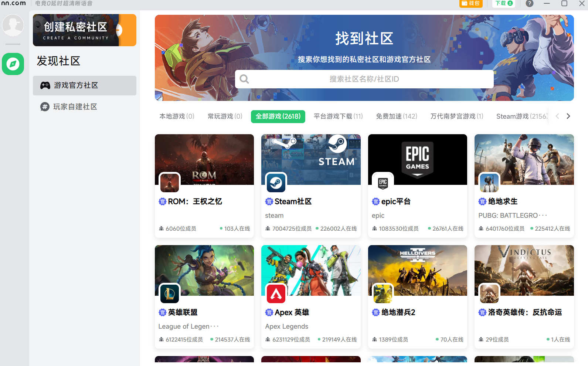Click 'PUBG: BATTLEGRO···' subtitle
Image resolution: width=588 pixels, height=366 pixels.
[513, 216]
